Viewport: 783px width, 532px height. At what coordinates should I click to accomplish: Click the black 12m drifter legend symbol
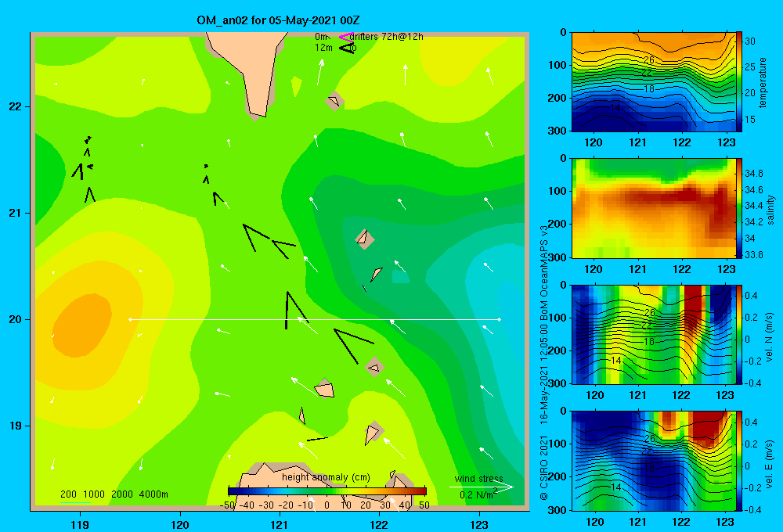[346, 48]
